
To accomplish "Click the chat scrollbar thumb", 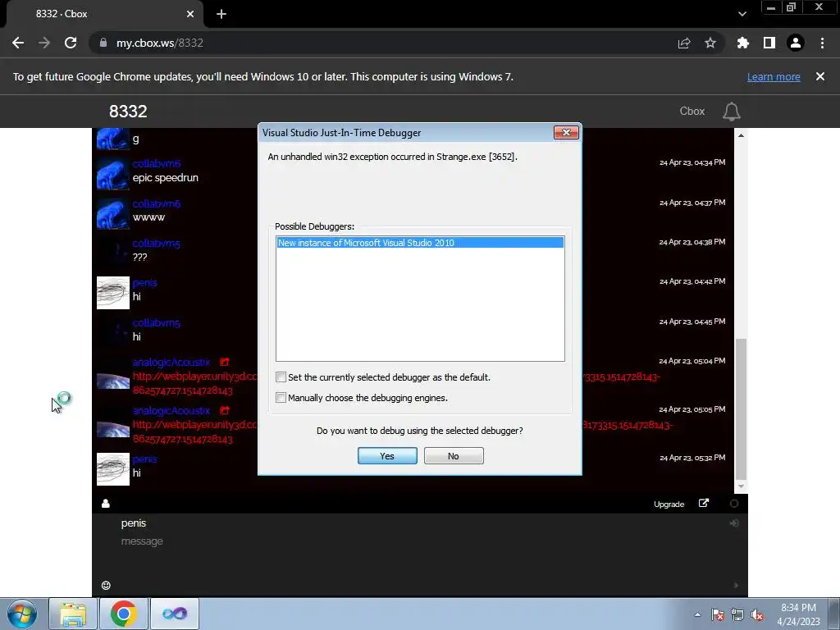I will (741, 409).
